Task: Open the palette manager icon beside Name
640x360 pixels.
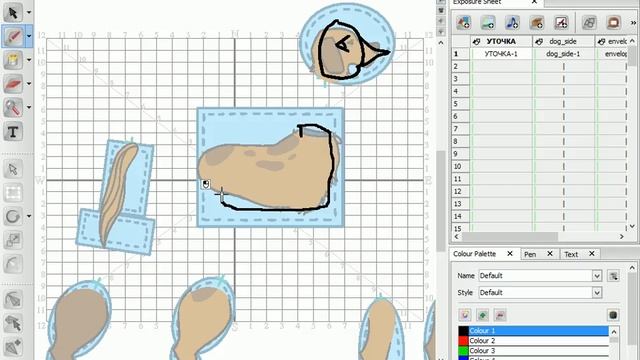Action: pos(613,276)
